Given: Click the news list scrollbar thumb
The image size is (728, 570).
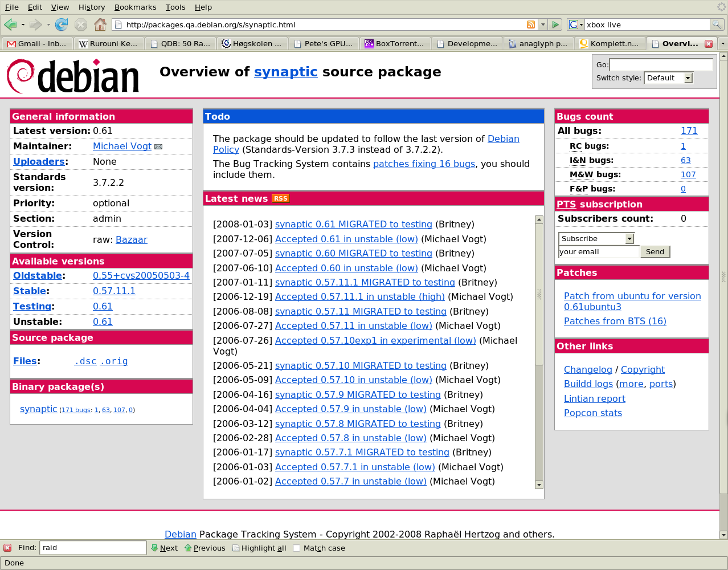Looking at the screenshot, I should [539, 295].
